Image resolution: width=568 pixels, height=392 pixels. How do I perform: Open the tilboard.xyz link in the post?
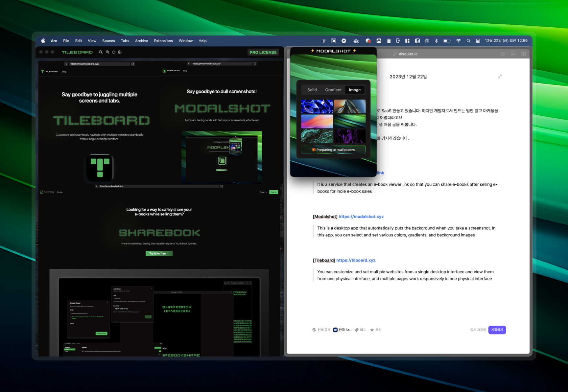click(x=356, y=260)
